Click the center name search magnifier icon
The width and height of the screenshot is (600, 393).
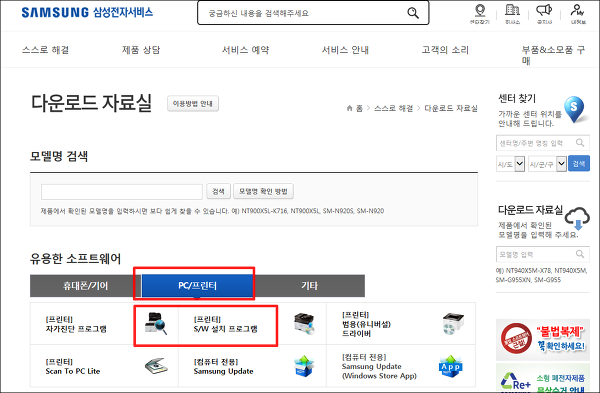point(580,143)
